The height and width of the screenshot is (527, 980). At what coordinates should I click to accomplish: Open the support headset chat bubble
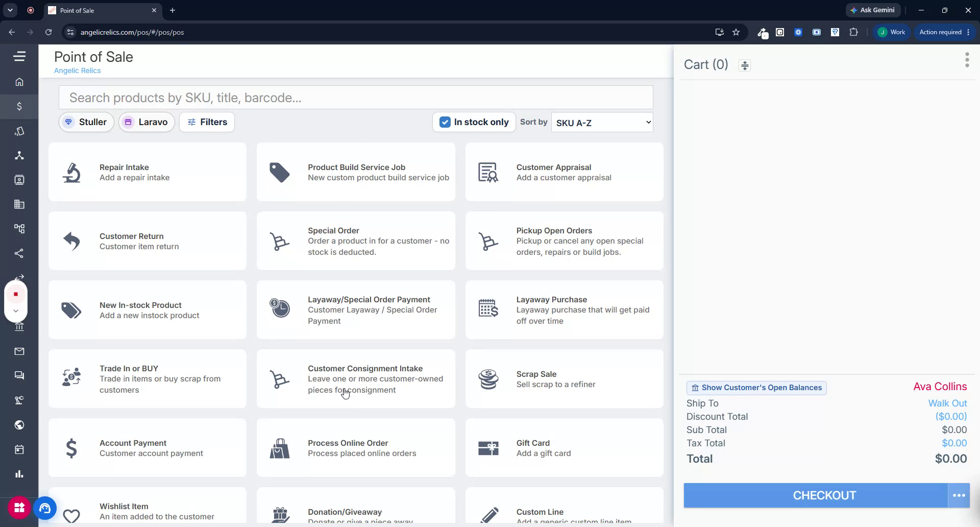(x=45, y=508)
